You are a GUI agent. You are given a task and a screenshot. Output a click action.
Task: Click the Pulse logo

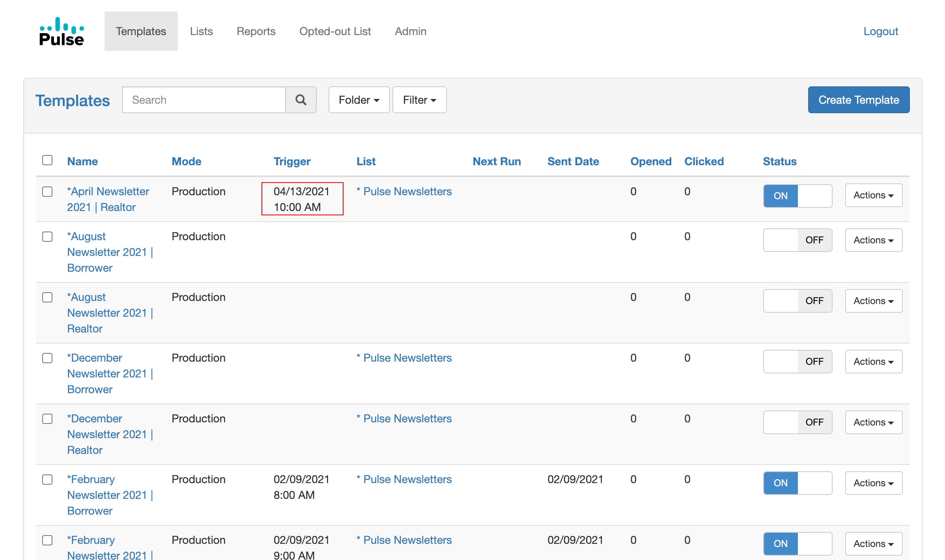click(62, 32)
